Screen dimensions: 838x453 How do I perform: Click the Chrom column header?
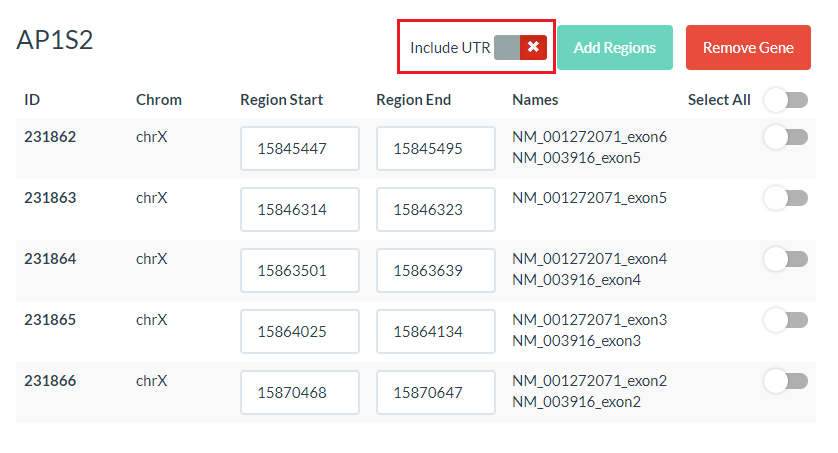[x=159, y=100]
